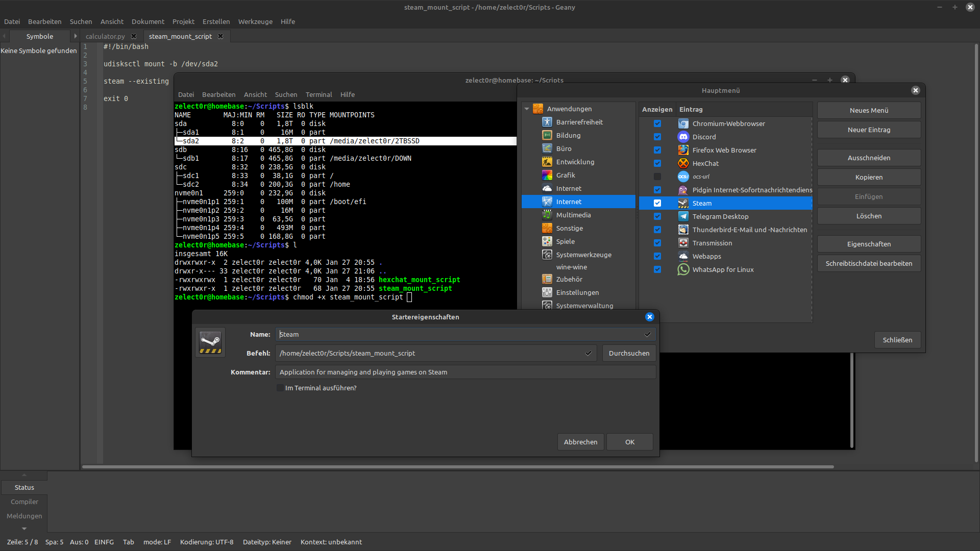Toggle 'Im Terminal ausführen?' checkbox
Viewport: 980px width, 551px height.
pyautogui.click(x=280, y=388)
